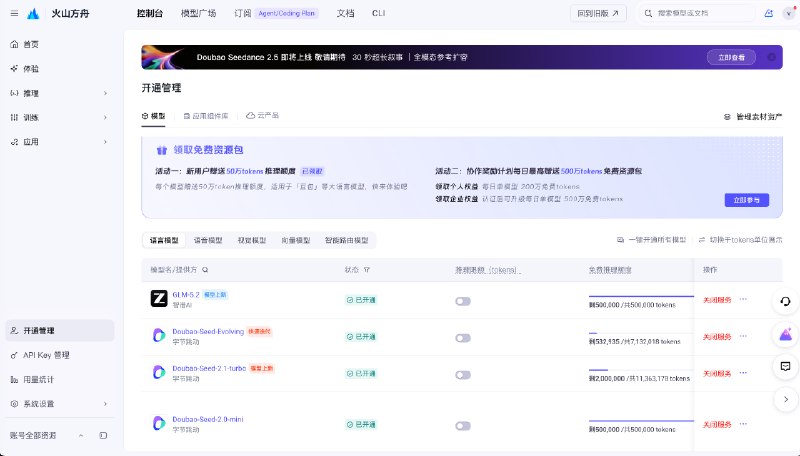Open 开通管理 in the sidebar
Viewport: 800px width, 456px height.
(x=59, y=331)
